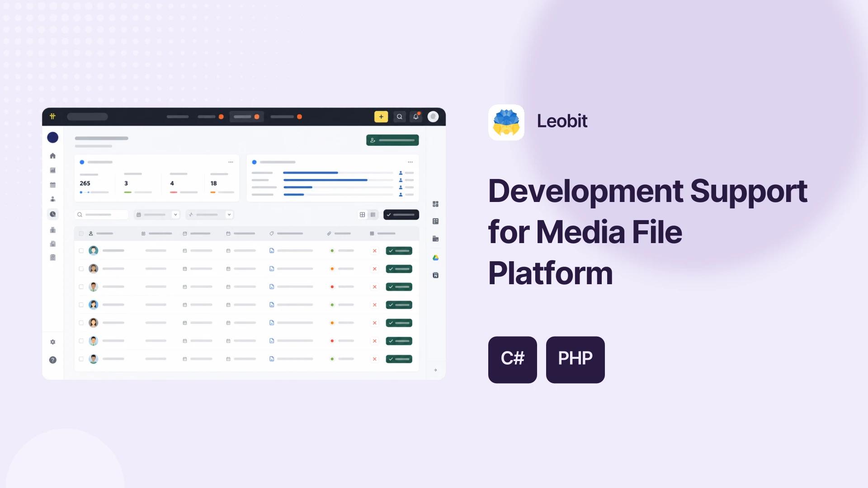
Task: Open widgets grid icon in right panel
Action: point(435,204)
